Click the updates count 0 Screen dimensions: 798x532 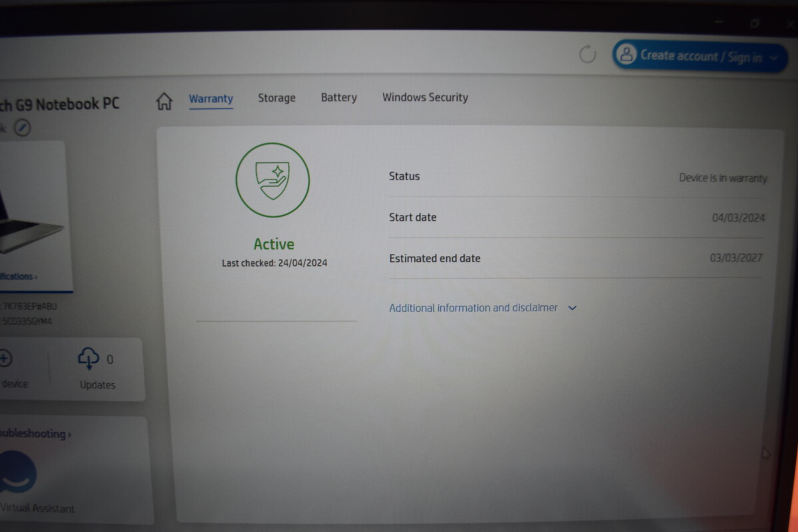pos(110,360)
